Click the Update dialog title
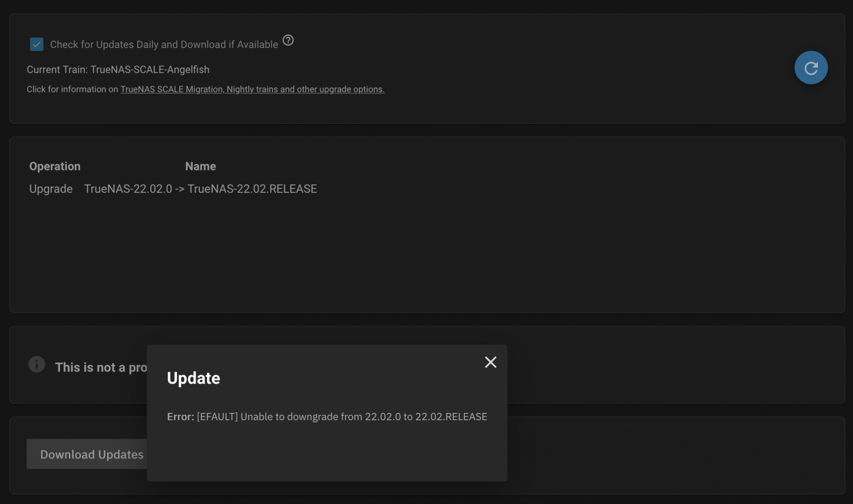The width and height of the screenshot is (853, 504). coord(193,378)
